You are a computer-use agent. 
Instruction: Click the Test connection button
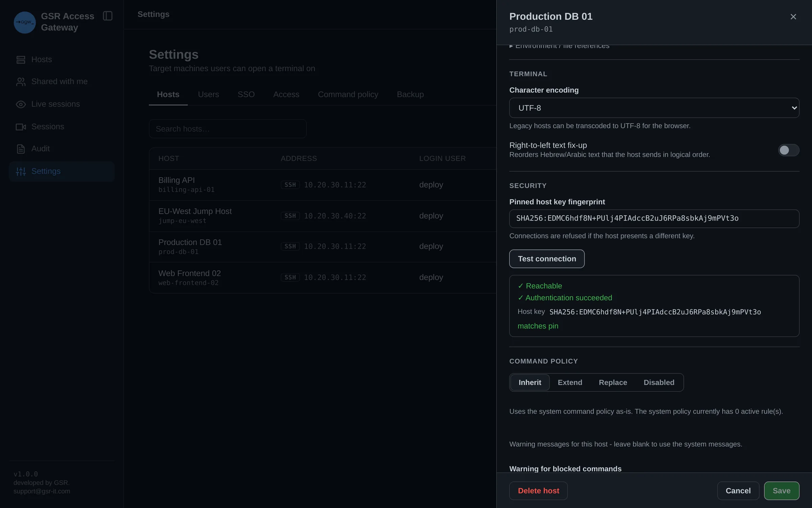coord(547,259)
